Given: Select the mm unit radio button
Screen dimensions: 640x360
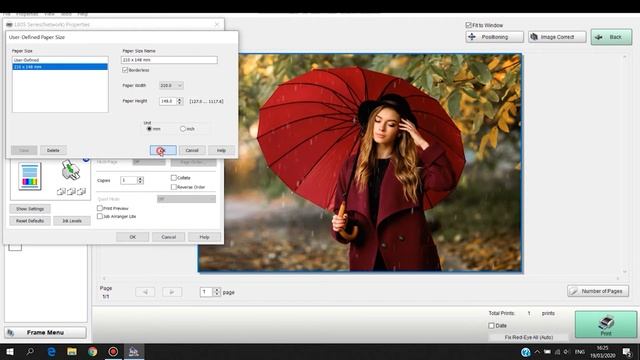Looking at the screenshot, I should (x=149, y=129).
